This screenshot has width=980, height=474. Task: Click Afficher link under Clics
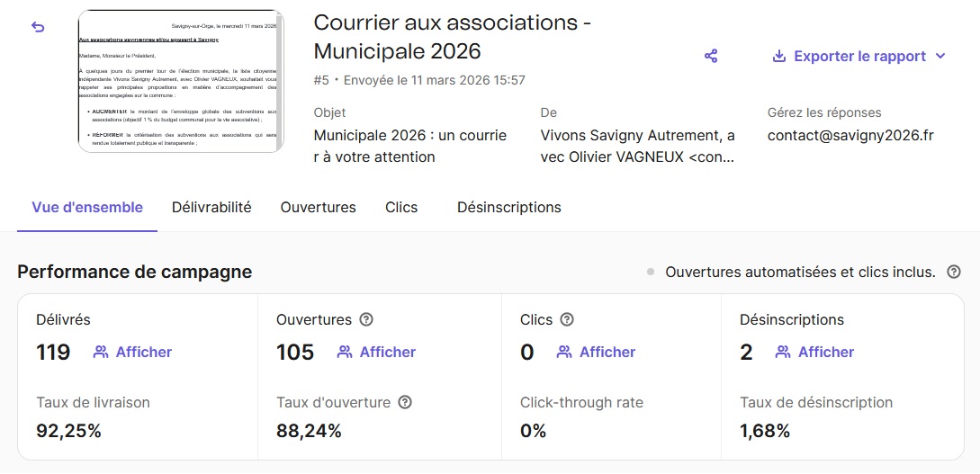607,352
